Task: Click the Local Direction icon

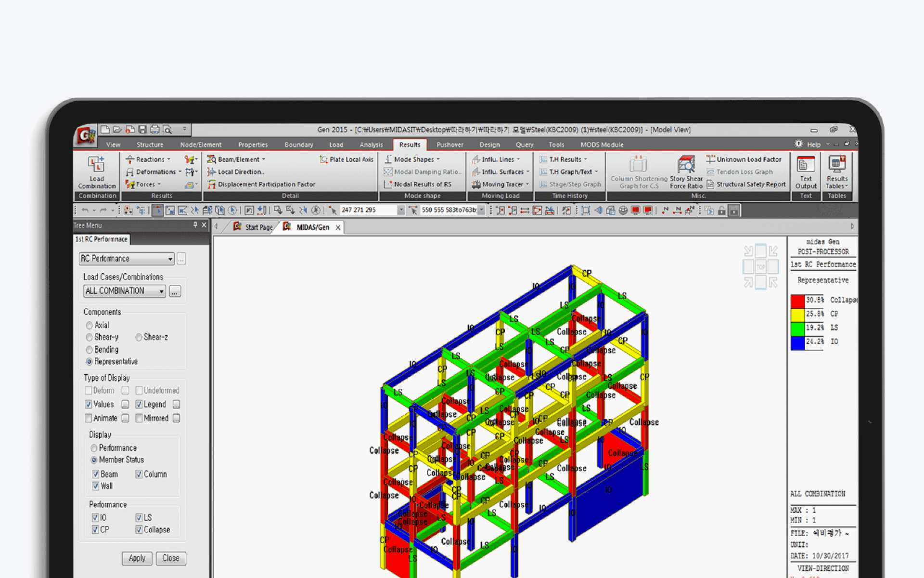Action: [211, 172]
